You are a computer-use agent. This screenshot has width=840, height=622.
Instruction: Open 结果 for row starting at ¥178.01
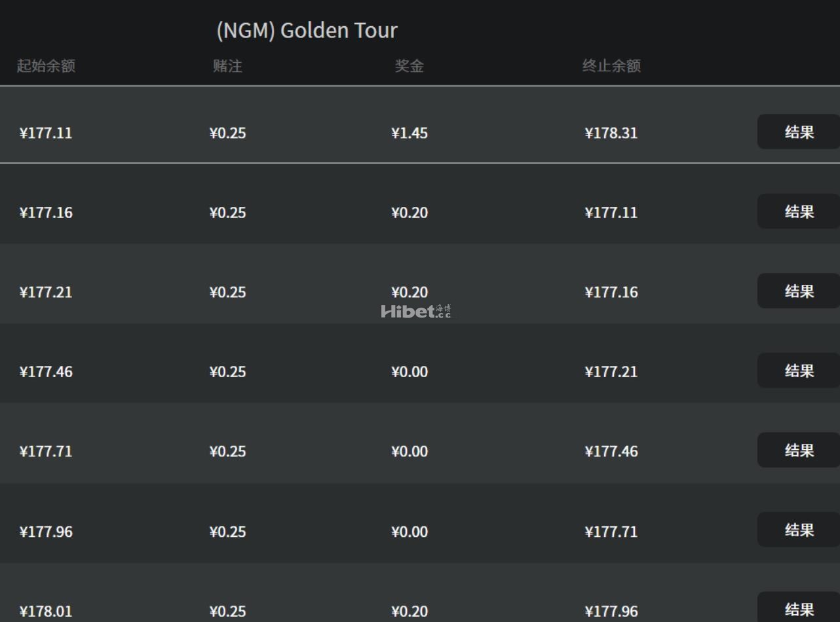pyautogui.click(x=798, y=610)
